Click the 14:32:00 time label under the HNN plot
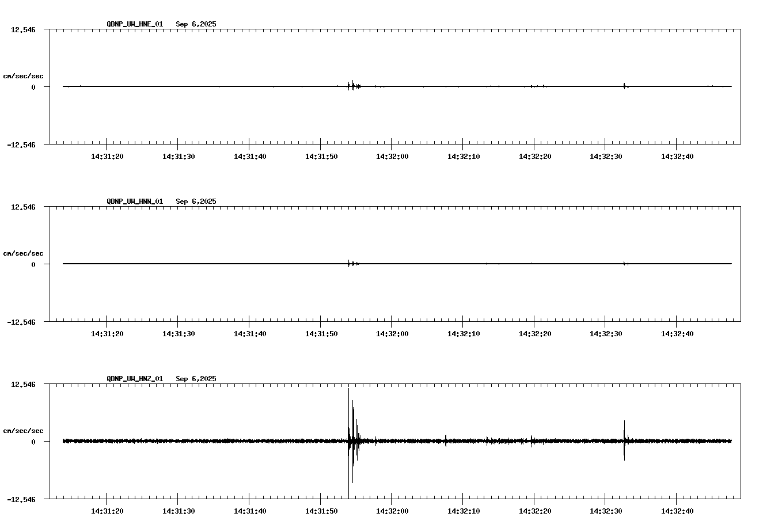 click(392, 333)
